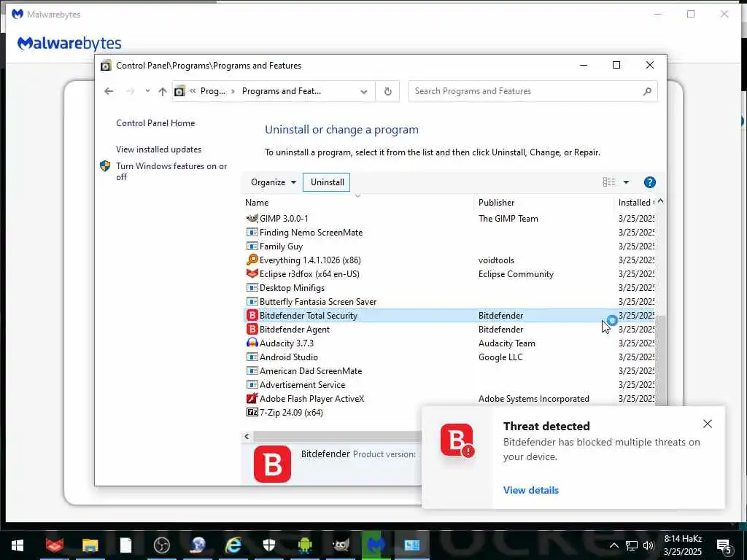Click the search magnifier icon
The height and width of the screenshot is (560, 747).
(646, 91)
